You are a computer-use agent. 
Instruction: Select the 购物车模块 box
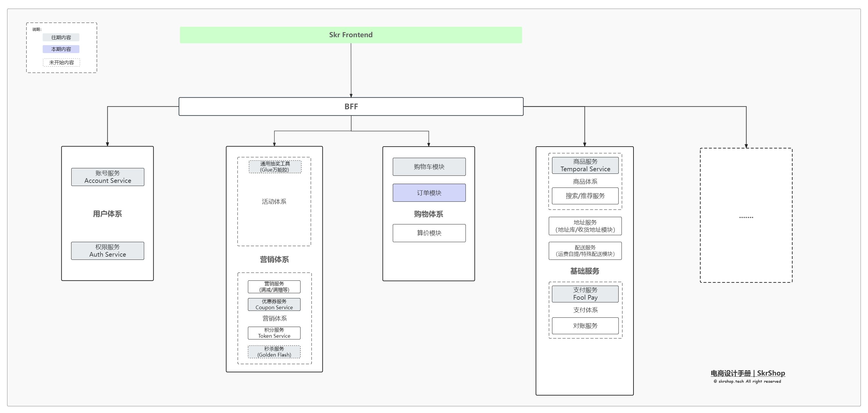pos(429,167)
